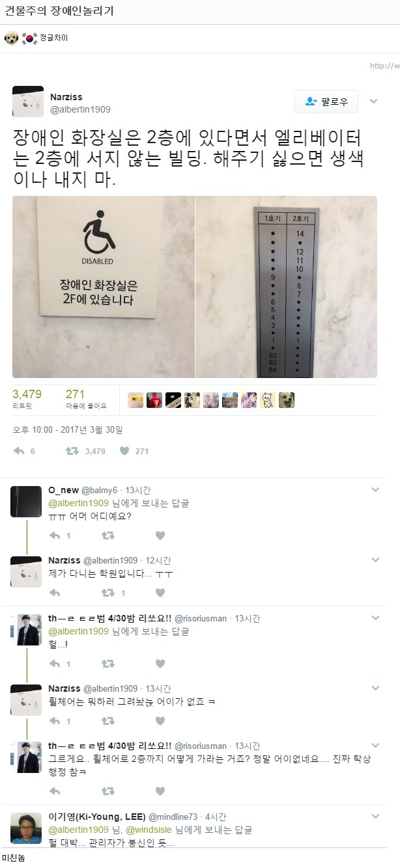Viewport: 400px width, 868px height.
Task: Retweet the last th— reply about wheelchair
Action: [108, 791]
